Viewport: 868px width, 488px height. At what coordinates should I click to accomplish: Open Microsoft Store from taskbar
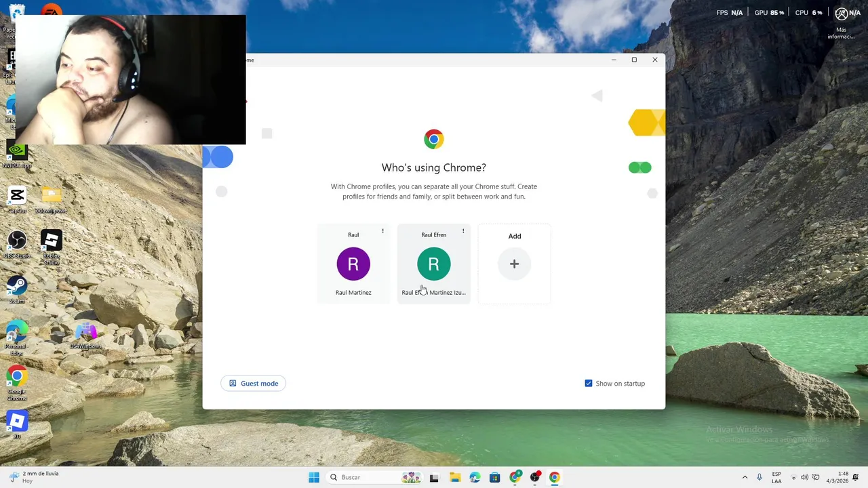pyautogui.click(x=494, y=477)
